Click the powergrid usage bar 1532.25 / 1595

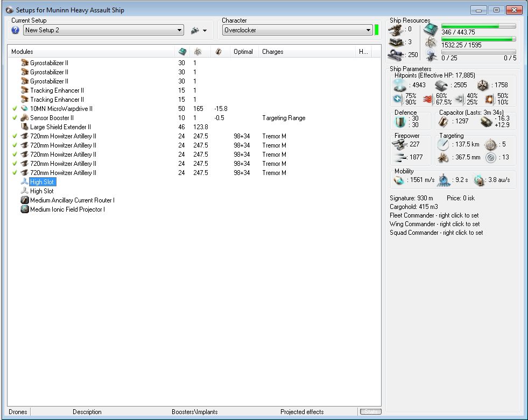click(478, 39)
